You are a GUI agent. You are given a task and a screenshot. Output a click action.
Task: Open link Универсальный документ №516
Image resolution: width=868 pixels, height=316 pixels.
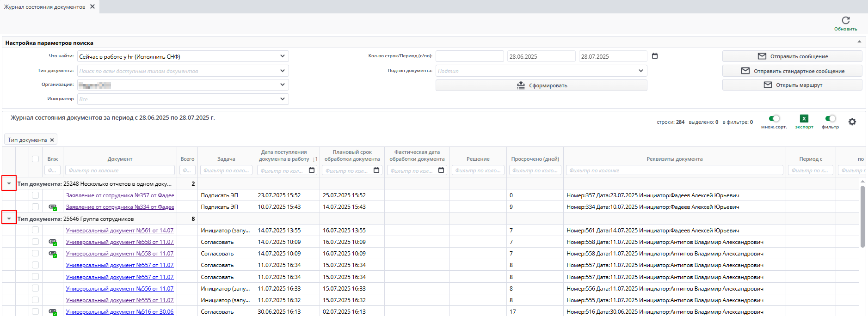pos(120,311)
